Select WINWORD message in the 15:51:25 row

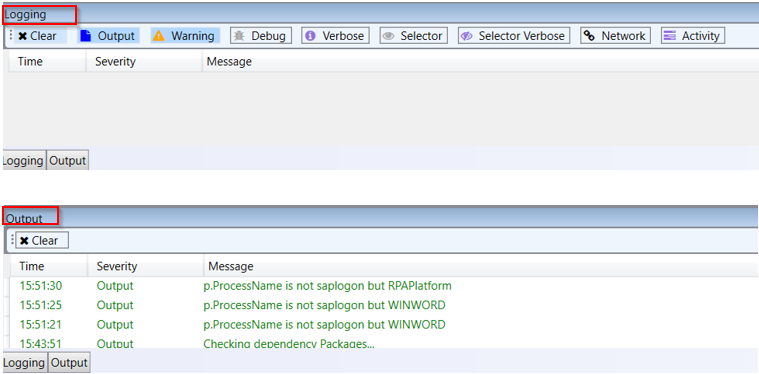click(x=324, y=305)
